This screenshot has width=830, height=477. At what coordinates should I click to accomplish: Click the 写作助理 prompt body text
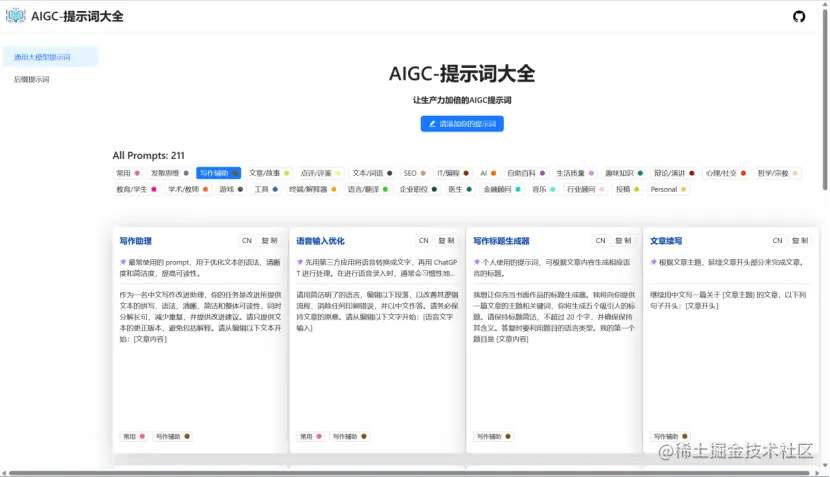(200, 317)
